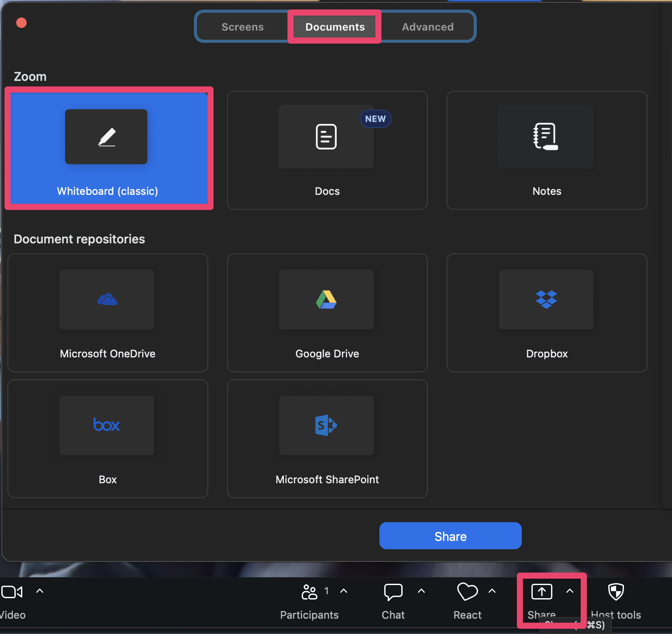672x634 pixels.
Task: Click the 'Google Drive' label
Action: pos(327,353)
